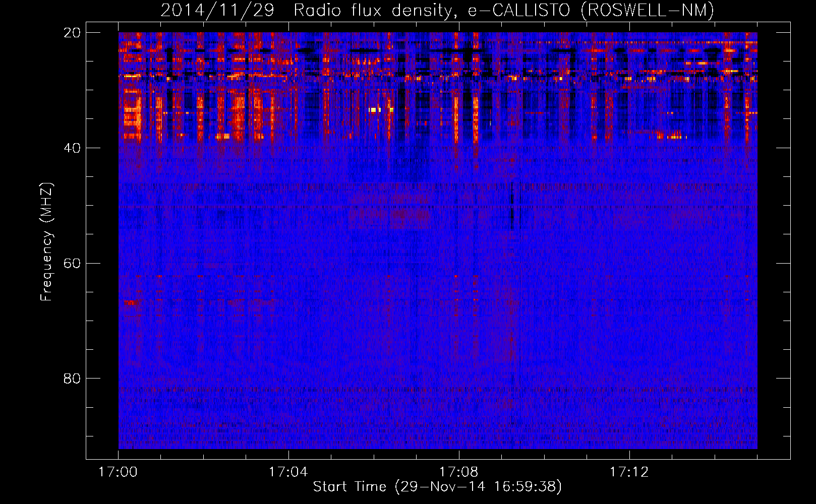Click the 40 frequency tick label
Screen dimensions: 816x504
click(72, 148)
